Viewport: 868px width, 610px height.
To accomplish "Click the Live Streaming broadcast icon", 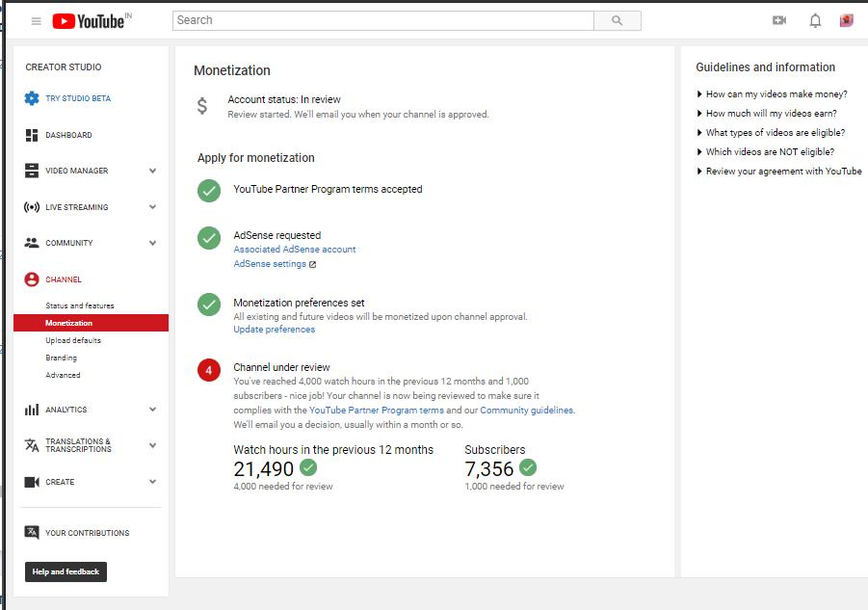I will pos(32,207).
